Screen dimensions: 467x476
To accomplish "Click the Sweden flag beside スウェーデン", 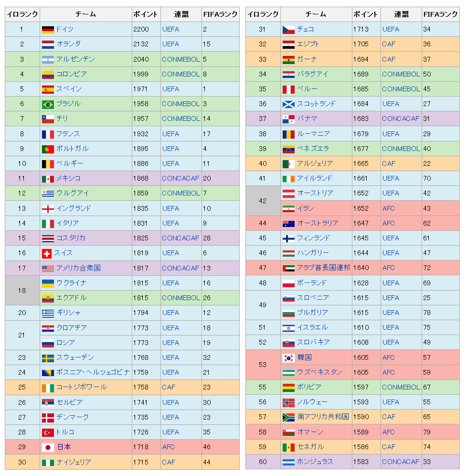I will coord(48,358).
